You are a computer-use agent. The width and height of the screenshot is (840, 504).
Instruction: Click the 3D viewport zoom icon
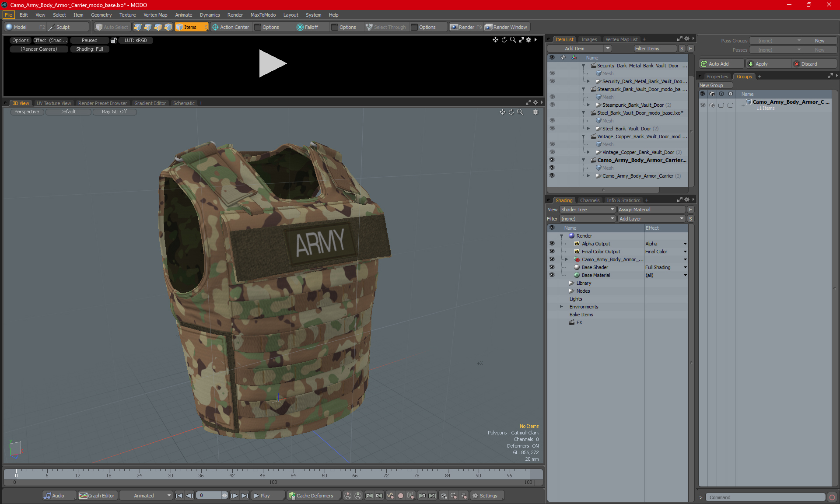click(x=520, y=112)
